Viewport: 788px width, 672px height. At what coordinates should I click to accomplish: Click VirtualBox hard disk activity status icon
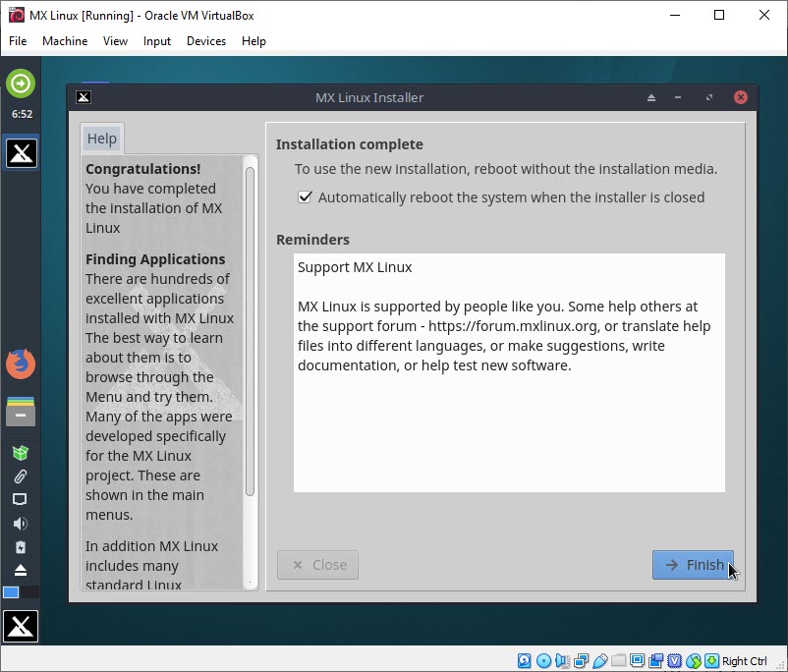coord(524,660)
